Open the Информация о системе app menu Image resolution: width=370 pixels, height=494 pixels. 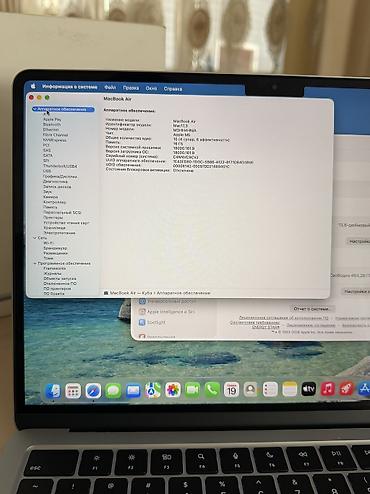point(70,87)
